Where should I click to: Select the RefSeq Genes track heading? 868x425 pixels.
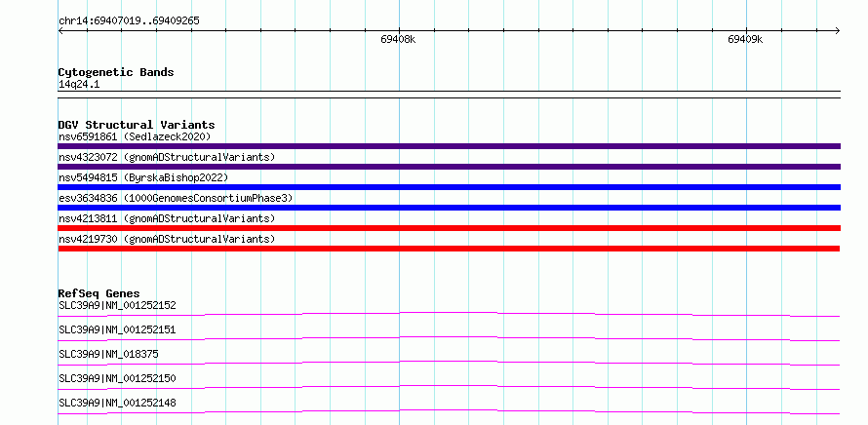point(99,293)
